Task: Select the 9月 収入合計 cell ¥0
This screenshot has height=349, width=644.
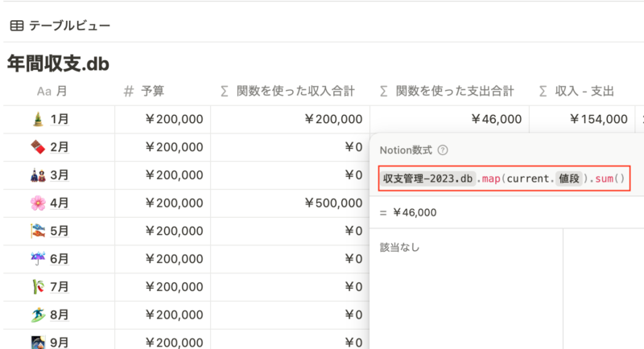Action: [x=291, y=339]
